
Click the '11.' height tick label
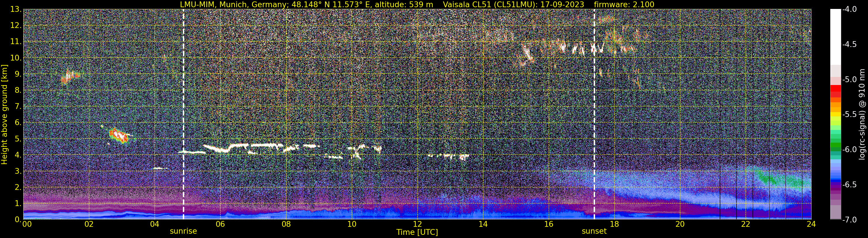click(16, 42)
